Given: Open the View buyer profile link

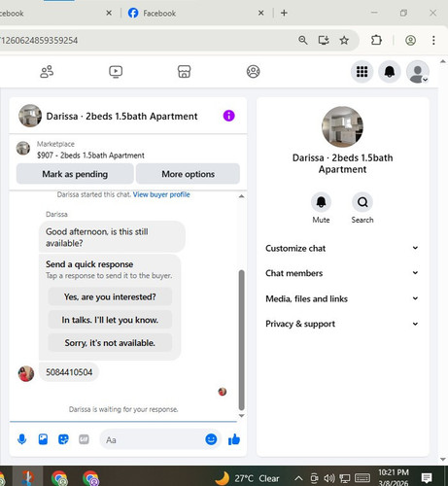Looking at the screenshot, I should point(161,194).
